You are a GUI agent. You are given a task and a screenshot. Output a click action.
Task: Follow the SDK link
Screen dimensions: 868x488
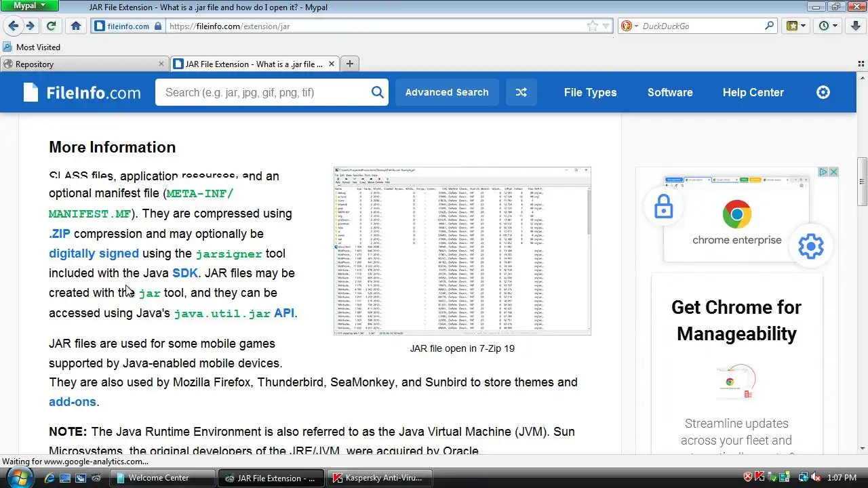coord(185,273)
